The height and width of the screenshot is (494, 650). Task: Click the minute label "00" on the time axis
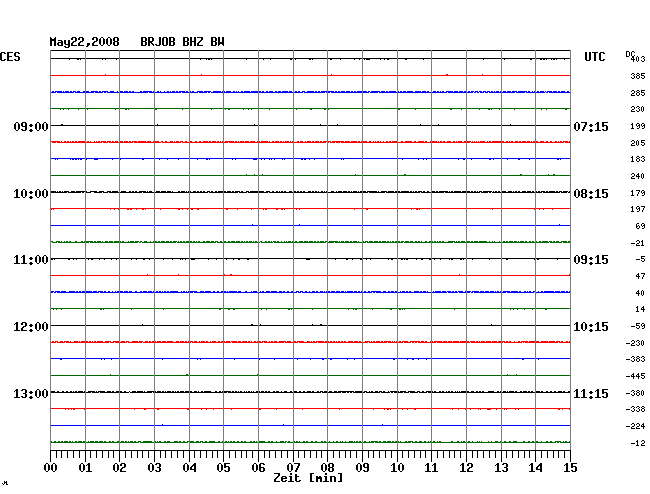[51, 467]
